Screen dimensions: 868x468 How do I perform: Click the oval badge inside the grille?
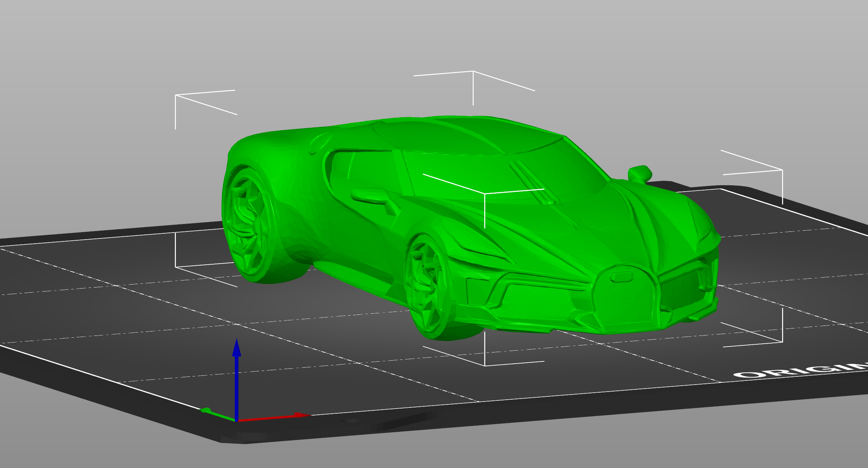622,277
